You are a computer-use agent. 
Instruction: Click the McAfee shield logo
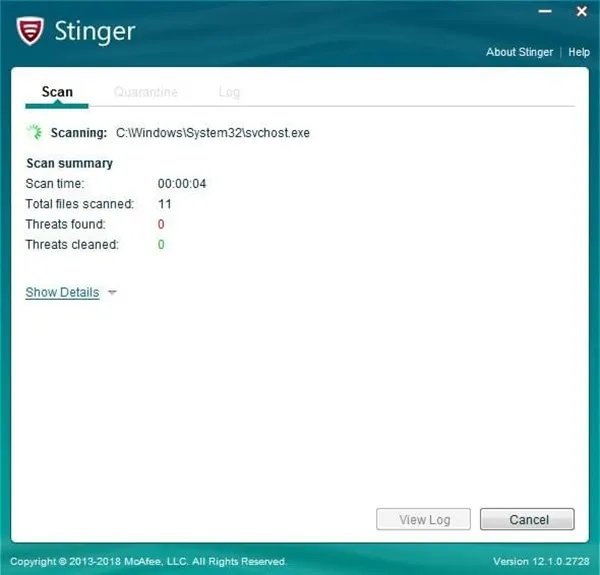(32, 30)
